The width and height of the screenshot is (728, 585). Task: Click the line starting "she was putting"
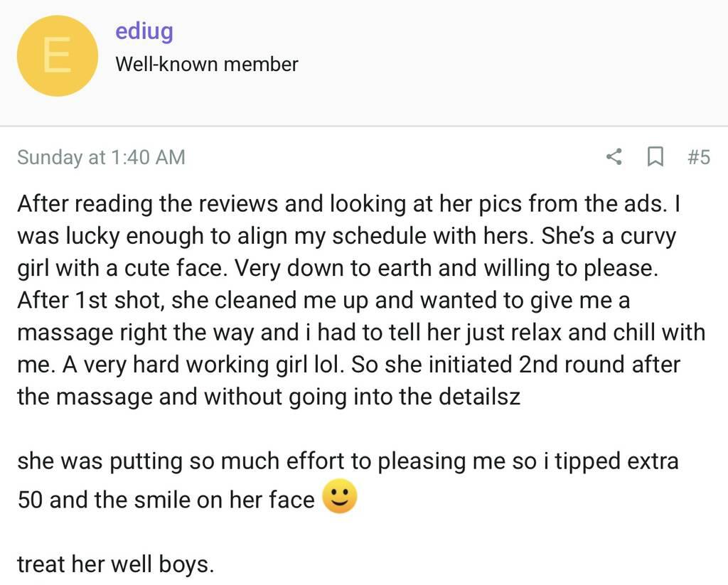(348, 461)
